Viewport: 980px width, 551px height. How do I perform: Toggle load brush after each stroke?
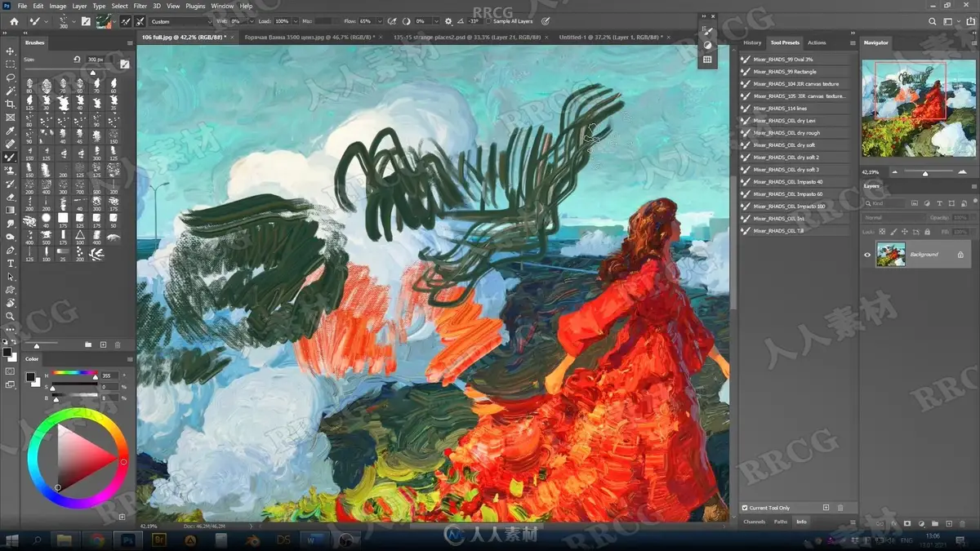pyautogui.click(x=124, y=21)
